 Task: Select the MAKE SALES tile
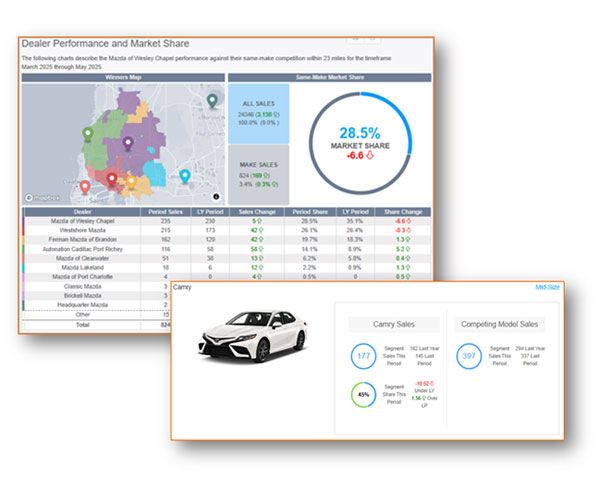click(x=259, y=175)
